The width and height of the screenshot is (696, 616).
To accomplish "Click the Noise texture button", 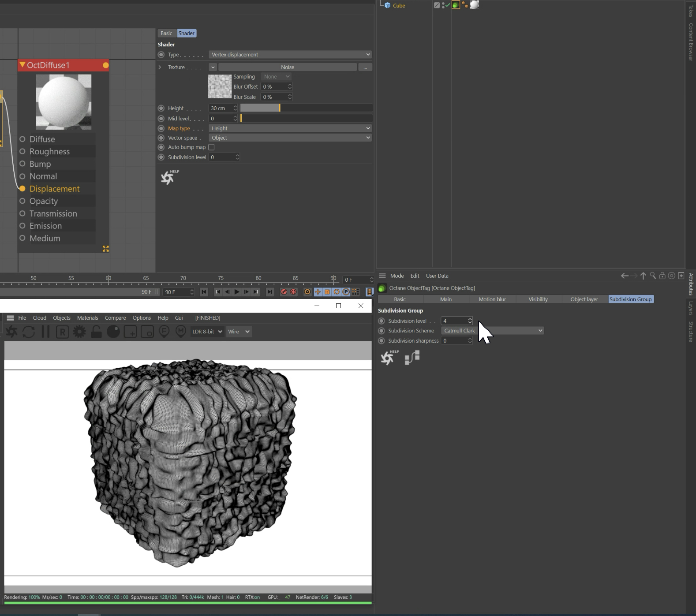I will [x=287, y=67].
